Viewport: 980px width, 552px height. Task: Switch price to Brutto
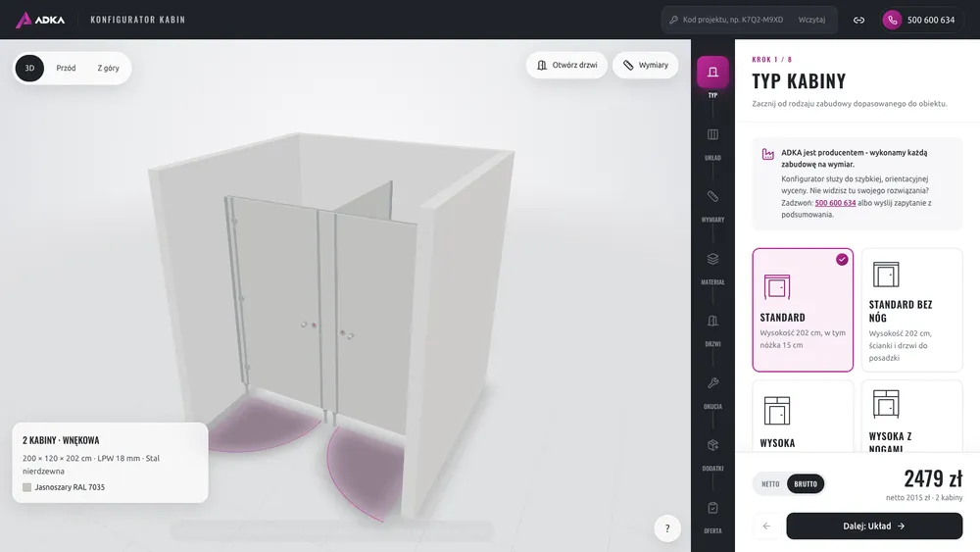805,484
